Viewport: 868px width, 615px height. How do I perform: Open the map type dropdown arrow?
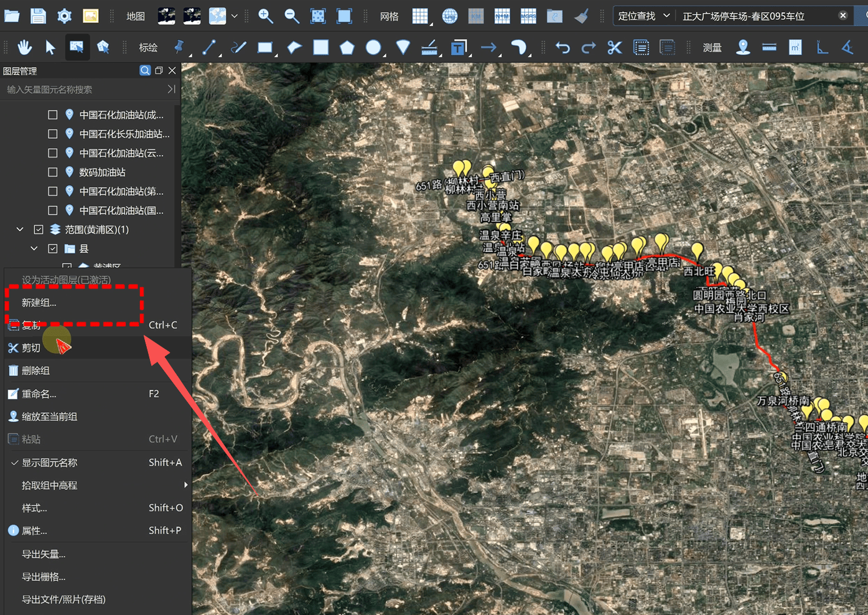coord(235,16)
